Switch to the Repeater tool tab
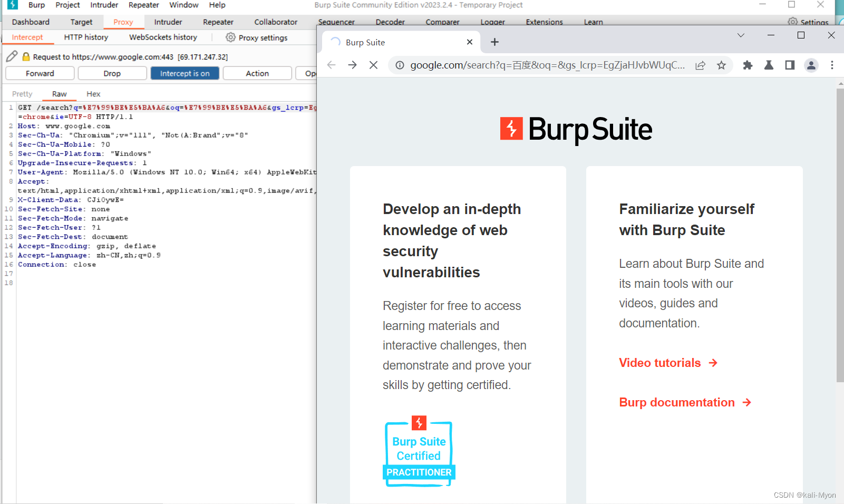The image size is (844, 504). 218,22
